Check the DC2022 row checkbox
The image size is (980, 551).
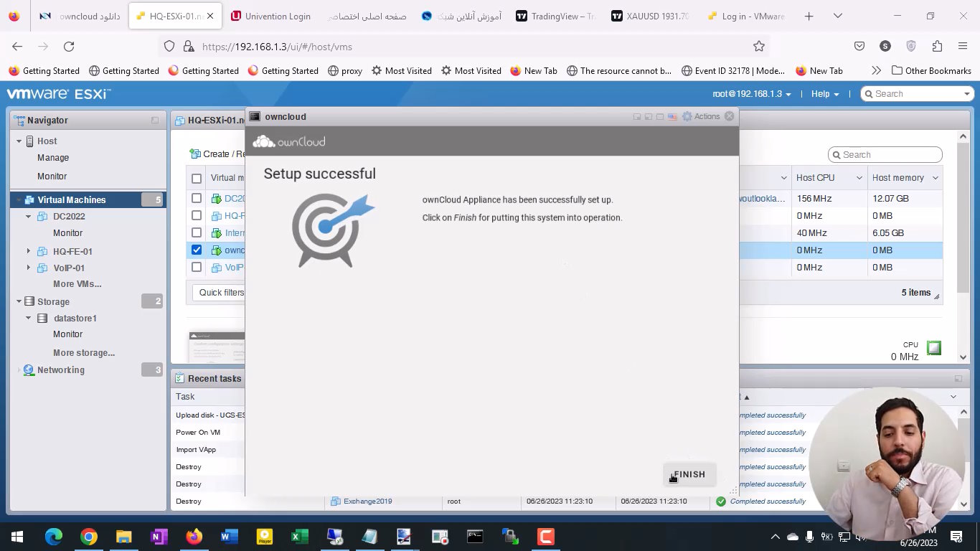[197, 198]
